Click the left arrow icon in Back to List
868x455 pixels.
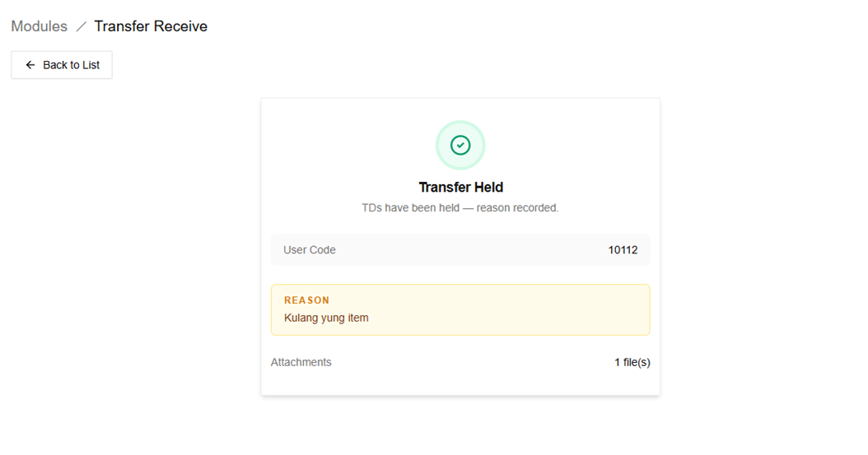tap(30, 65)
